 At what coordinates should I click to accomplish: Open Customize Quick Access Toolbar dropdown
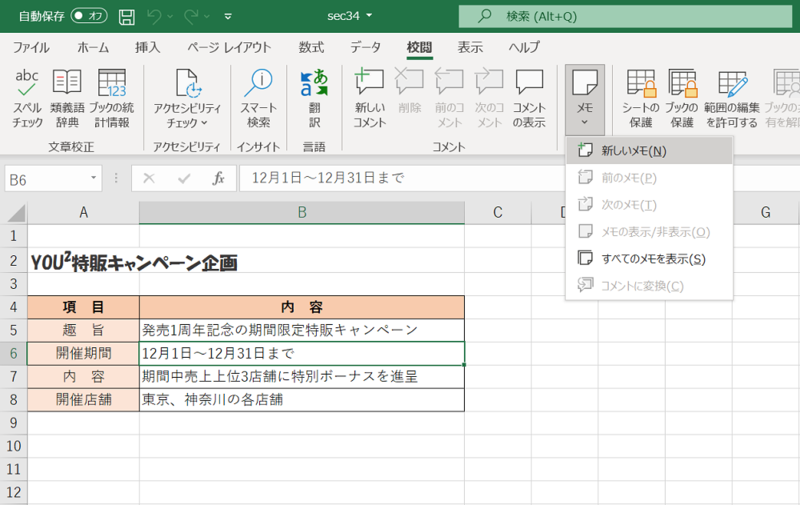(228, 16)
